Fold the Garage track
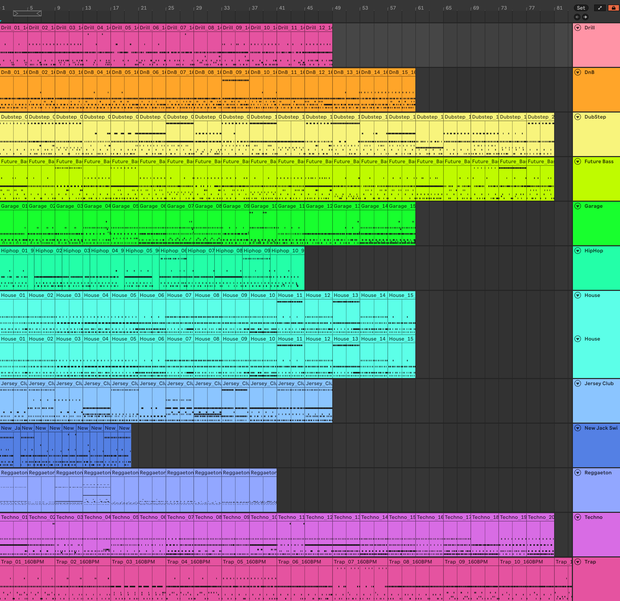This screenshot has width=620, height=601. pos(578,206)
